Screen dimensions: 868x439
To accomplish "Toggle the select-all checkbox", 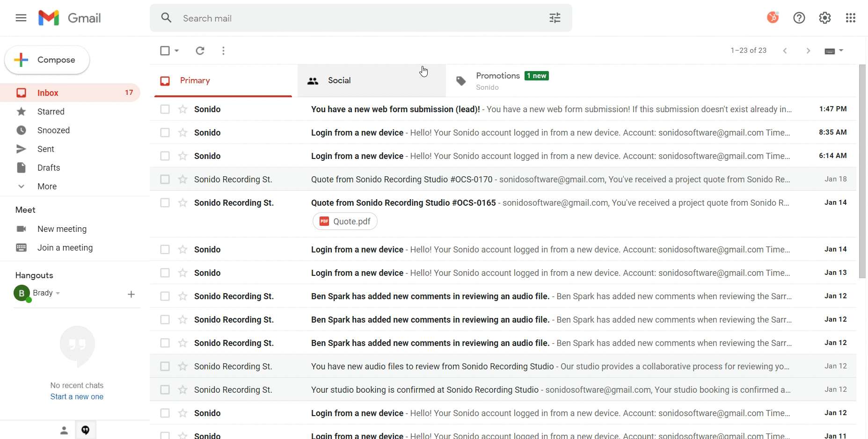I will pos(165,50).
